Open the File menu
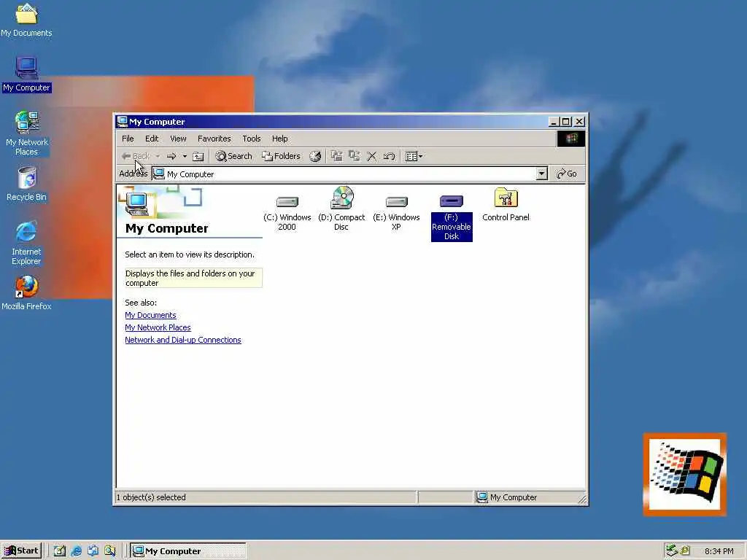This screenshot has height=560, width=747. click(128, 139)
